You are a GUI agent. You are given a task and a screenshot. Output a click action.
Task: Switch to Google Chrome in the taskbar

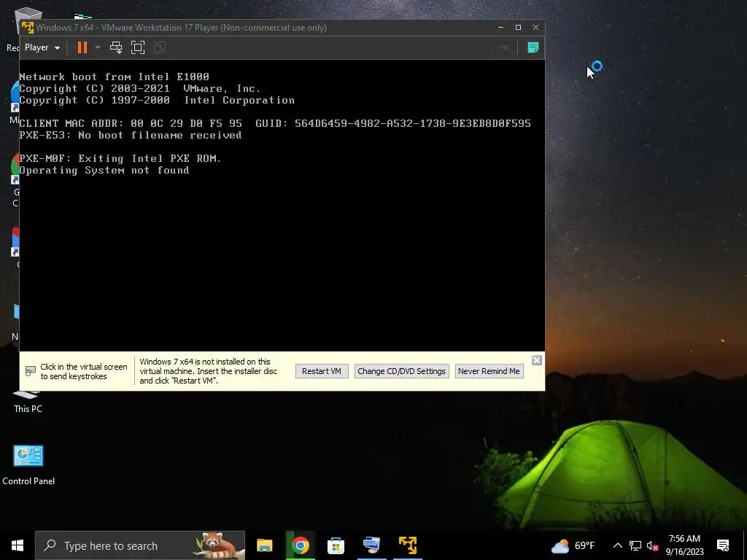point(301,545)
